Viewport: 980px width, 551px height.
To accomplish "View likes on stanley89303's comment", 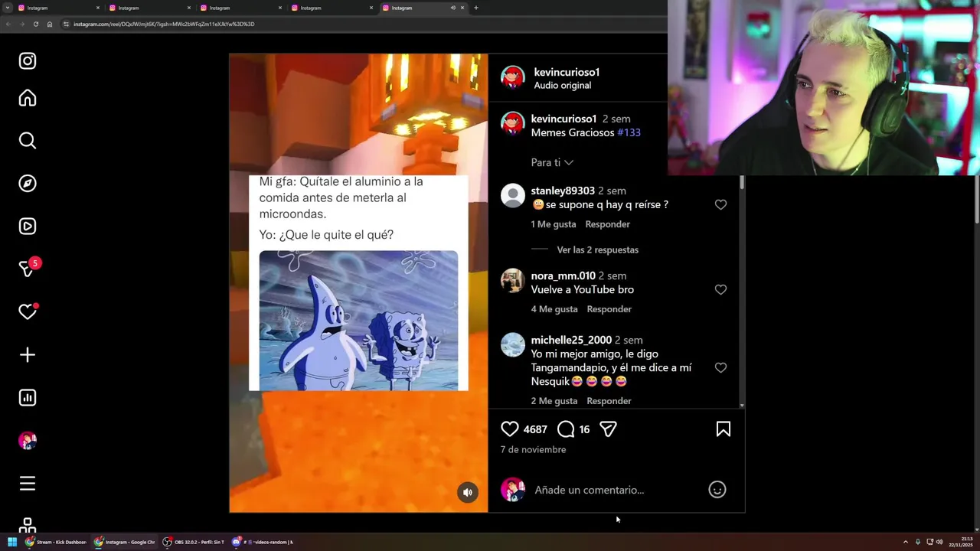I will [x=554, y=224].
